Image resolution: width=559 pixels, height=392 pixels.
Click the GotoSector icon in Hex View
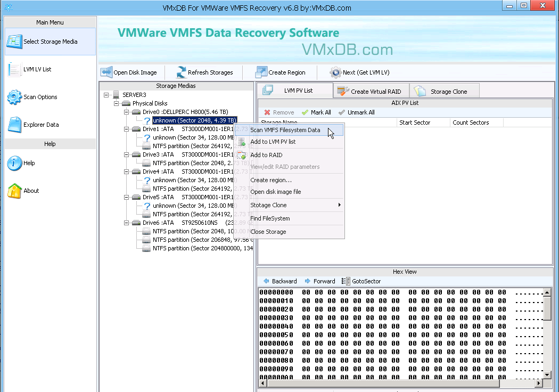point(345,281)
